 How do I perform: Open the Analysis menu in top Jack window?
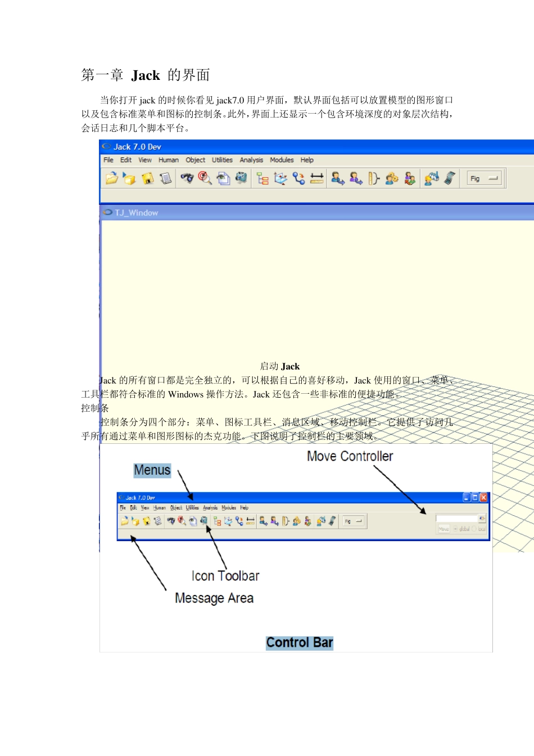251,160
